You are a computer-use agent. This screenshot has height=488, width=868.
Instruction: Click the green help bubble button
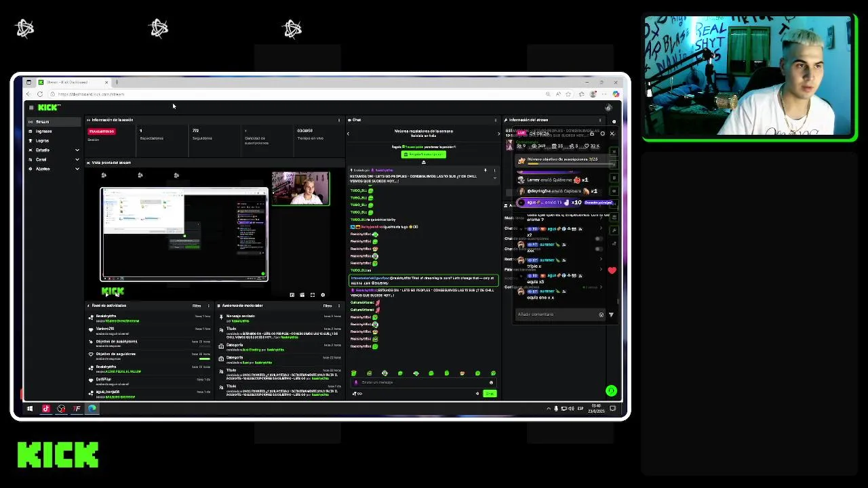tap(611, 390)
